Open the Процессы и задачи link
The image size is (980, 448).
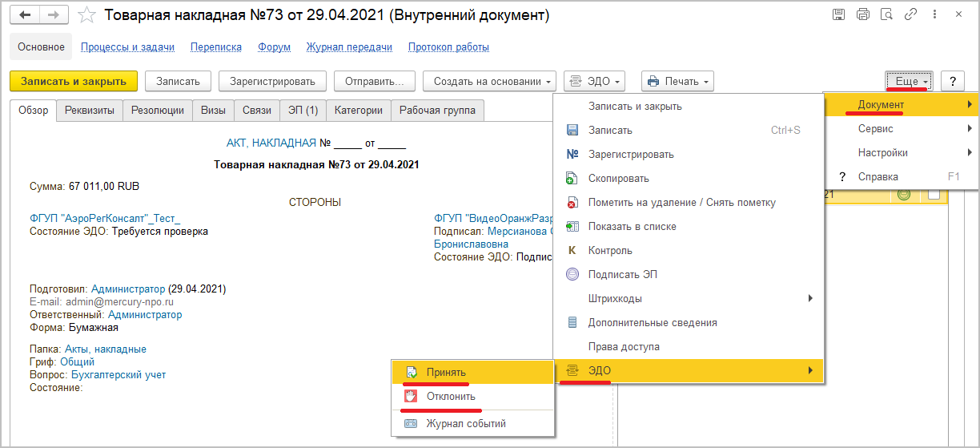(128, 46)
